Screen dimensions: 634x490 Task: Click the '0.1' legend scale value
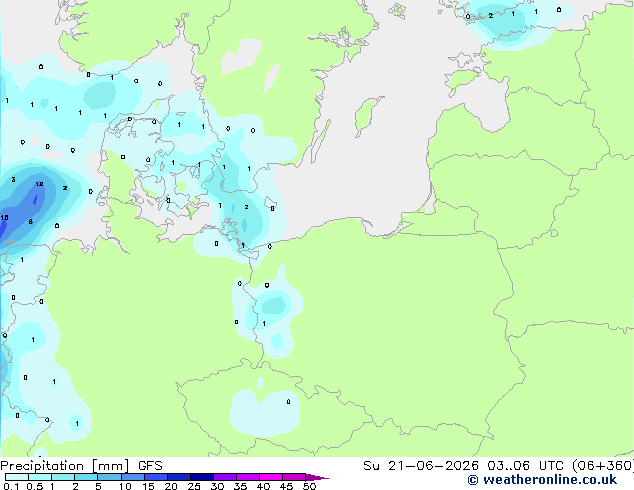click(x=11, y=486)
